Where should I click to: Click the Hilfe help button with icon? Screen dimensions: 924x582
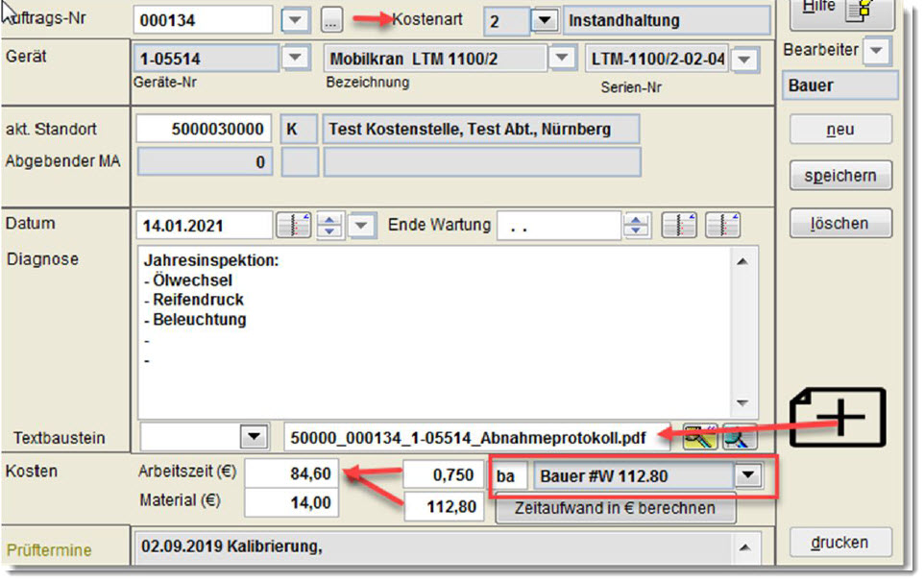click(x=839, y=10)
